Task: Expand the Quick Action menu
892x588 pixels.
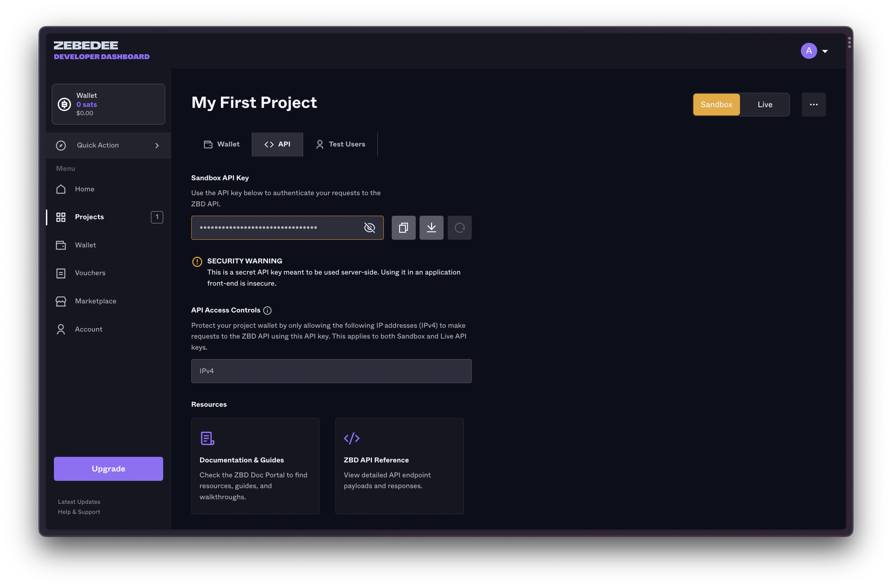Action: tap(108, 145)
